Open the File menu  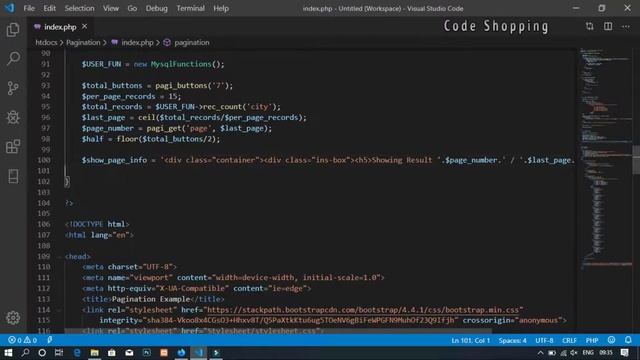[29, 8]
